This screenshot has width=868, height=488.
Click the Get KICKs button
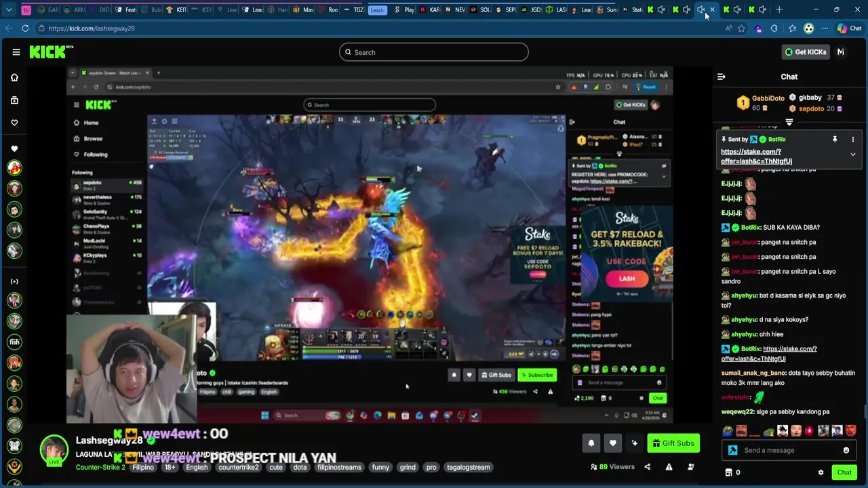coord(806,52)
